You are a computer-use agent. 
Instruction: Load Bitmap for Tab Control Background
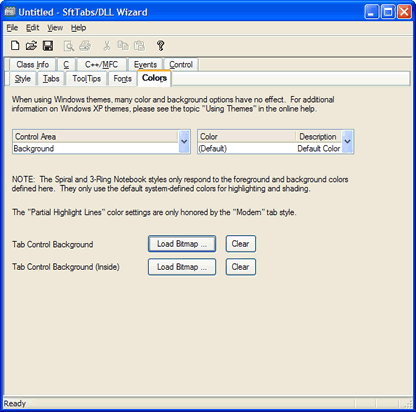pos(182,244)
